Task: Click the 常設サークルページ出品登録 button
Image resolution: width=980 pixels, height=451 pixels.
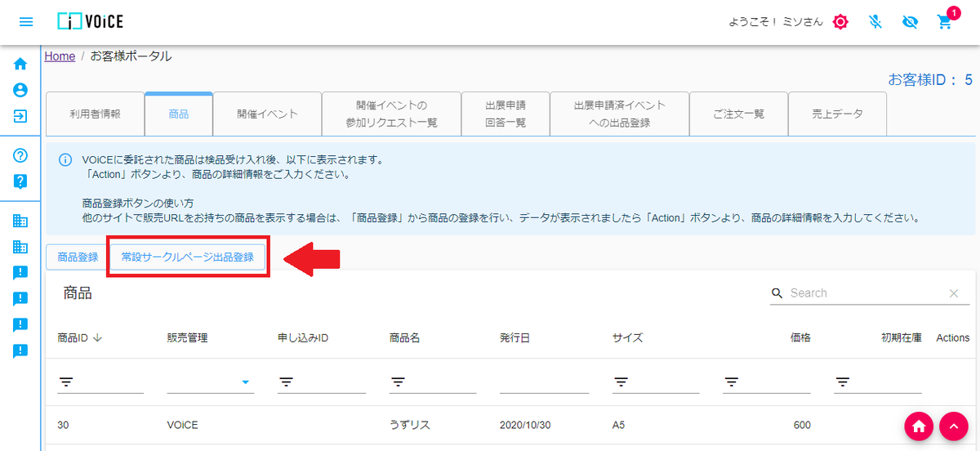Action: (x=187, y=257)
